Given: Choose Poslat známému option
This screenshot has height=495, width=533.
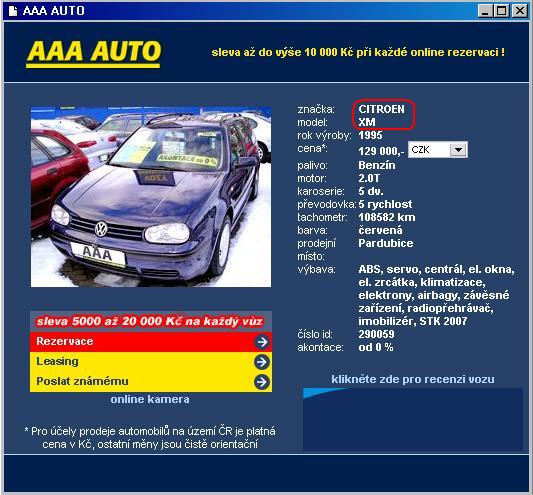Looking at the screenshot, I should point(151,381).
